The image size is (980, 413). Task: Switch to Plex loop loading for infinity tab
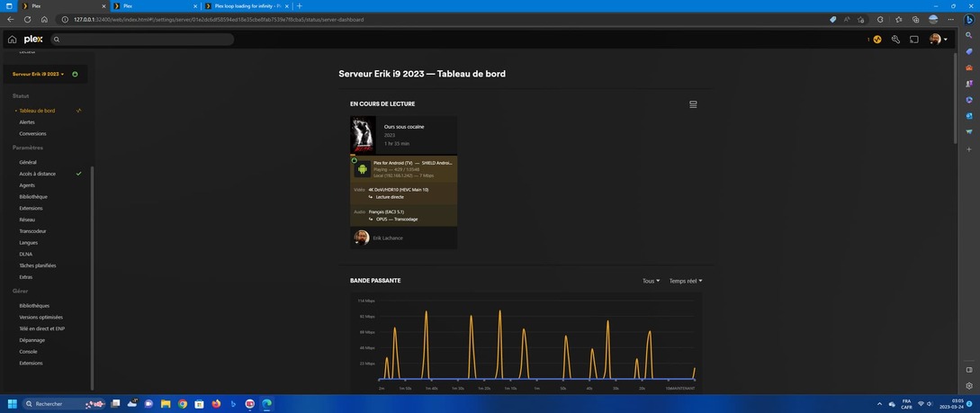tap(246, 5)
